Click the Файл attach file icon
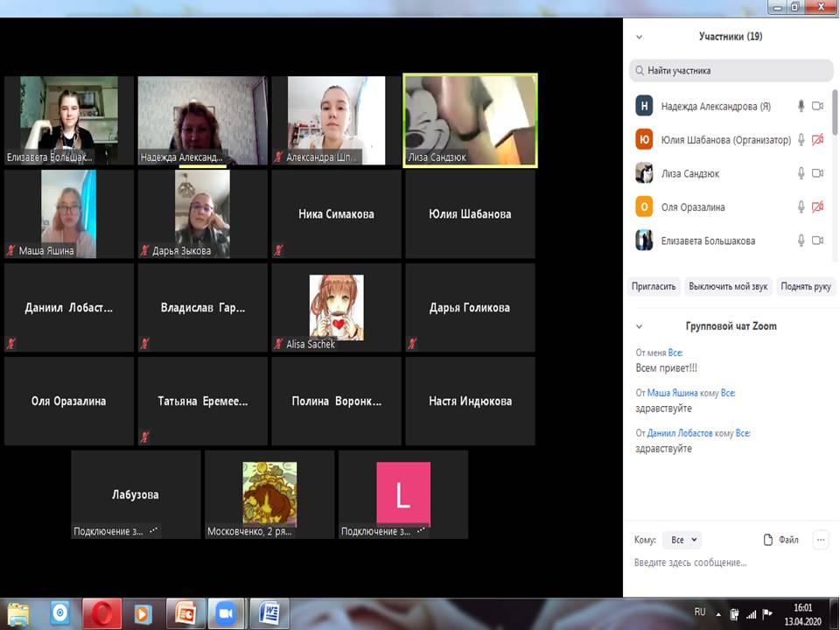840x630 pixels. click(x=768, y=540)
